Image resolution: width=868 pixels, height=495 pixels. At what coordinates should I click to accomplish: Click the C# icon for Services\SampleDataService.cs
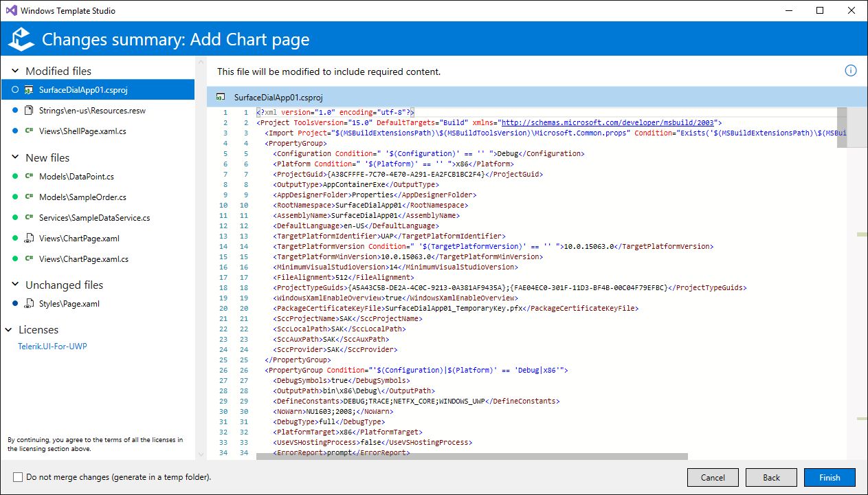pyautogui.click(x=29, y=217)
